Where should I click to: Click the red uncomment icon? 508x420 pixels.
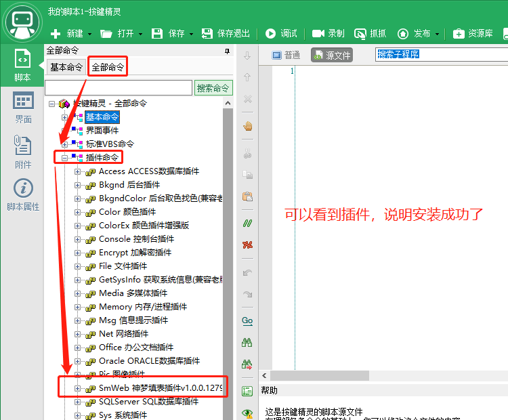point(247,245)
